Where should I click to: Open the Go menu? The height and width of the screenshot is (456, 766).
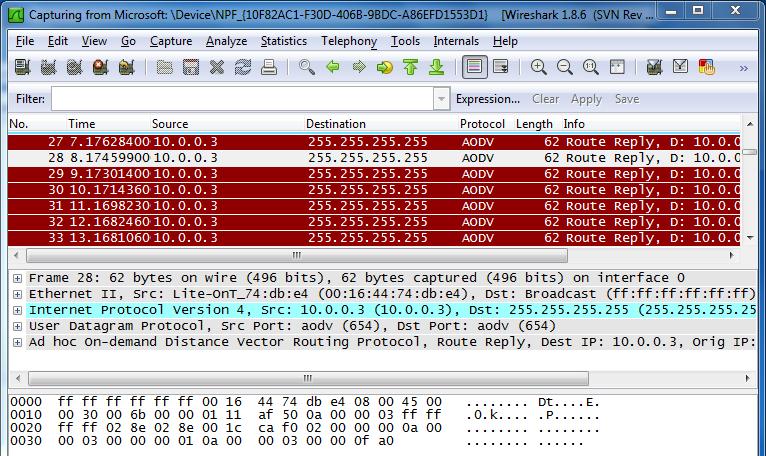point(128,41)
